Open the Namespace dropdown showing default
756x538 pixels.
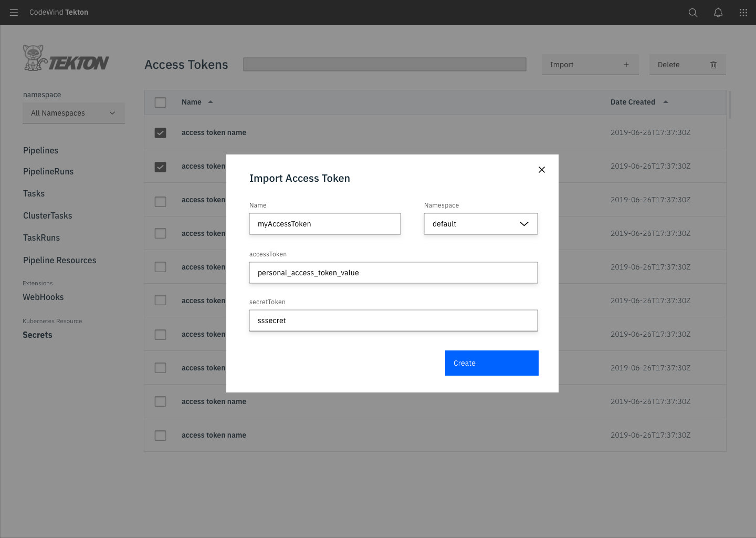pyautogui.click(x=480, y=223)
